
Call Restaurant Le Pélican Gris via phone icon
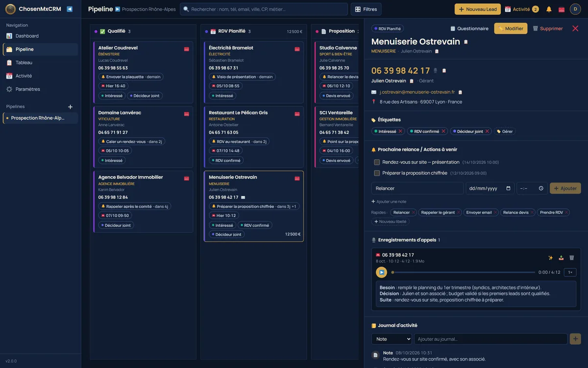(297, 114)
